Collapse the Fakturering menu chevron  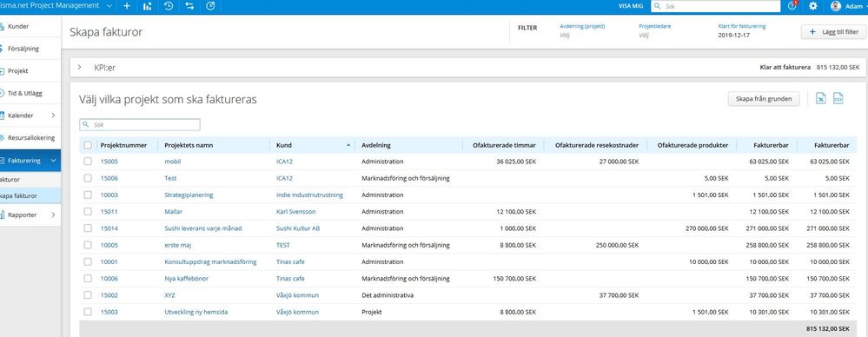[53, 161]
